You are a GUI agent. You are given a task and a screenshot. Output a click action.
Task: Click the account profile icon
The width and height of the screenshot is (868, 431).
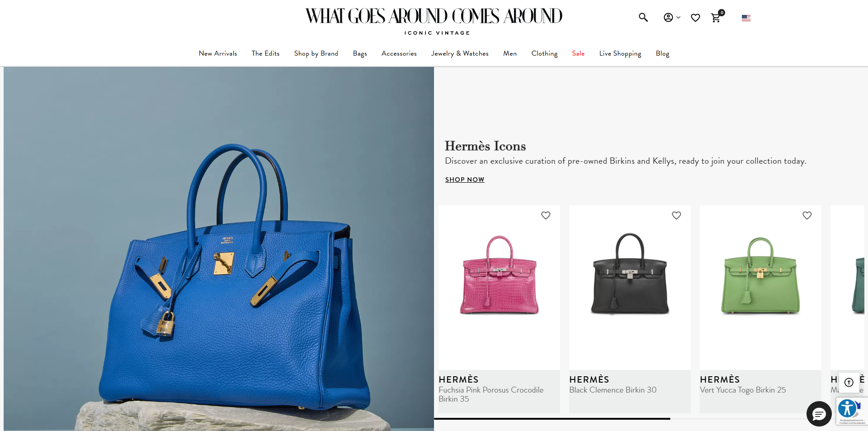[x=668, y=18]
